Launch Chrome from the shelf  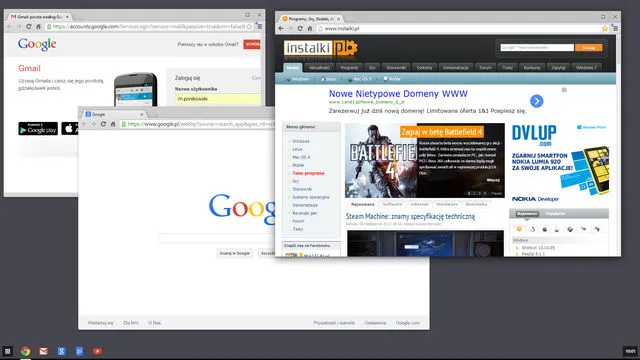pyautogui.click(x=25, y=351)
